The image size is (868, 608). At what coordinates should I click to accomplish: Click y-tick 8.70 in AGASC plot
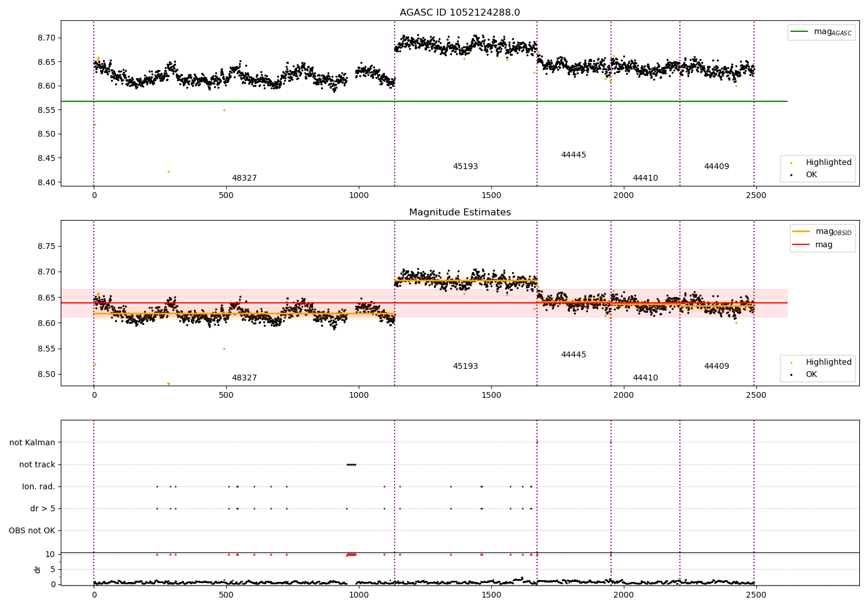tap(47, 38)
